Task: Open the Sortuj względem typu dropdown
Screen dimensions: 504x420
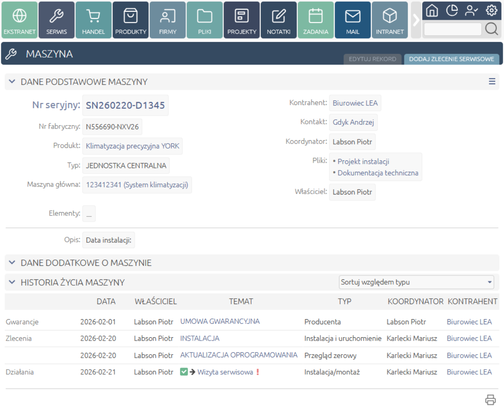Action: pyautogui.click(x=416, y=282)
